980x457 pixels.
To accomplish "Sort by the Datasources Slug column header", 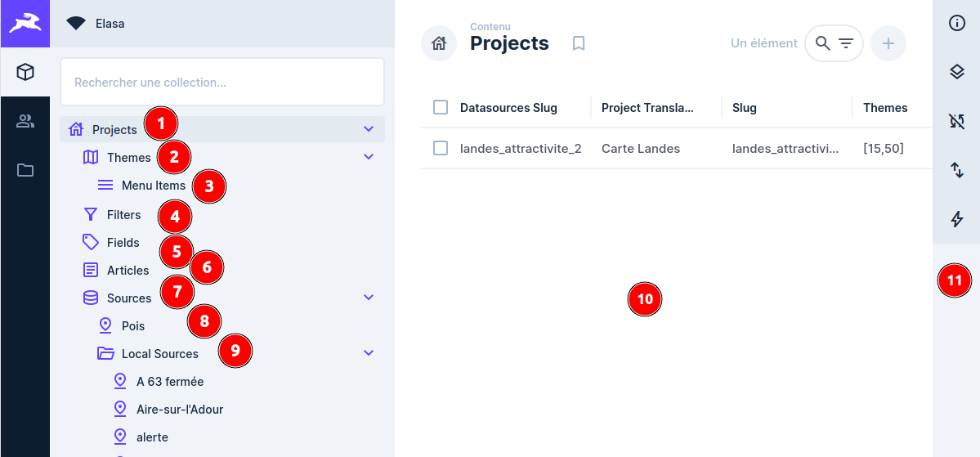I will click(x=508, y=108).
